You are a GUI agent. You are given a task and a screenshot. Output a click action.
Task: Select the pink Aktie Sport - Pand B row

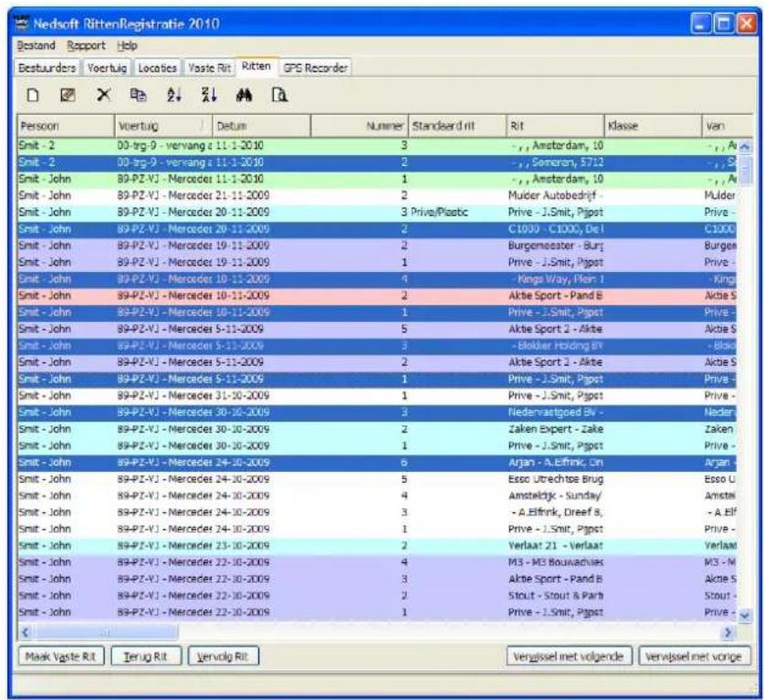(x=378, y=295)
